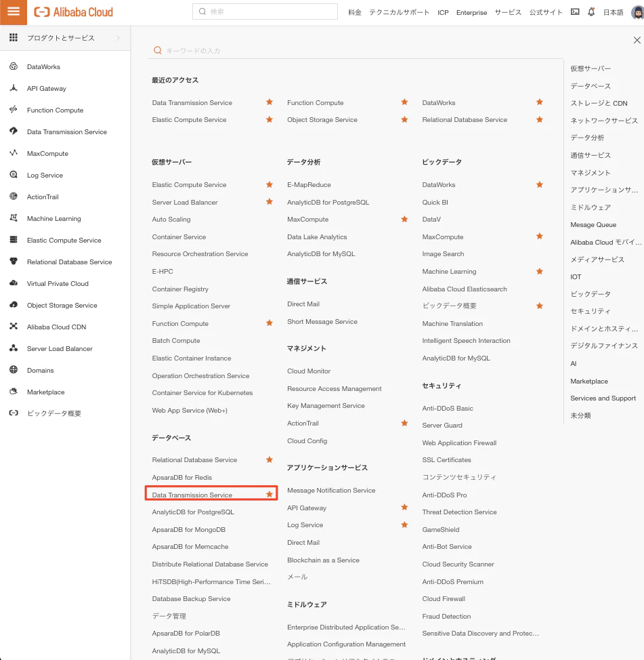Image resolution: width=644 pixels, height=660 pixels.
Task: Open the orange hamburger menu
Action: [x=14, y=12]
